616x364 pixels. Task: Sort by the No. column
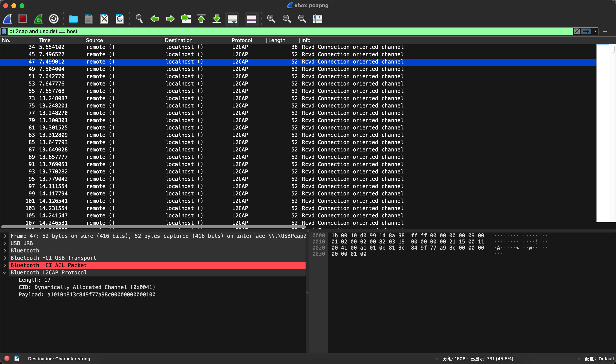(x=18, y=40)
